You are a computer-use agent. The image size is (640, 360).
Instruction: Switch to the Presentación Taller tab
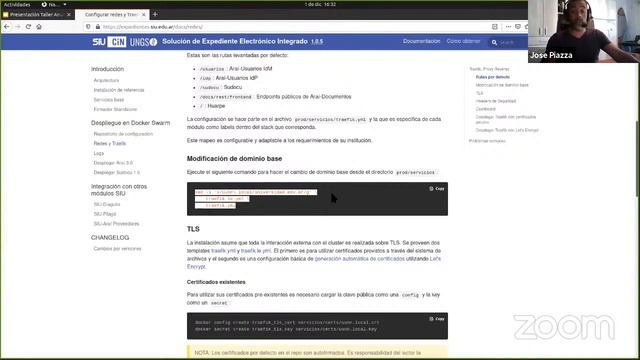(x=37, y=14)
